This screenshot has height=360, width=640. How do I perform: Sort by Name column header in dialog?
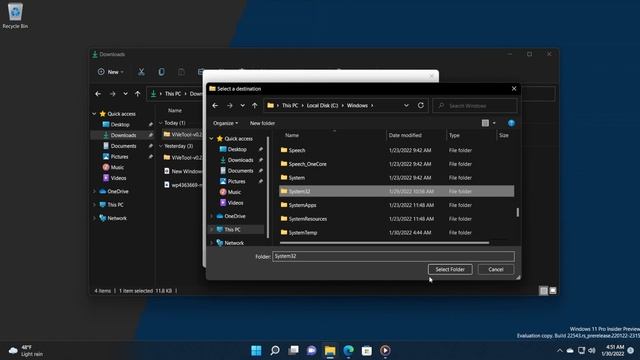coord(291,136)
